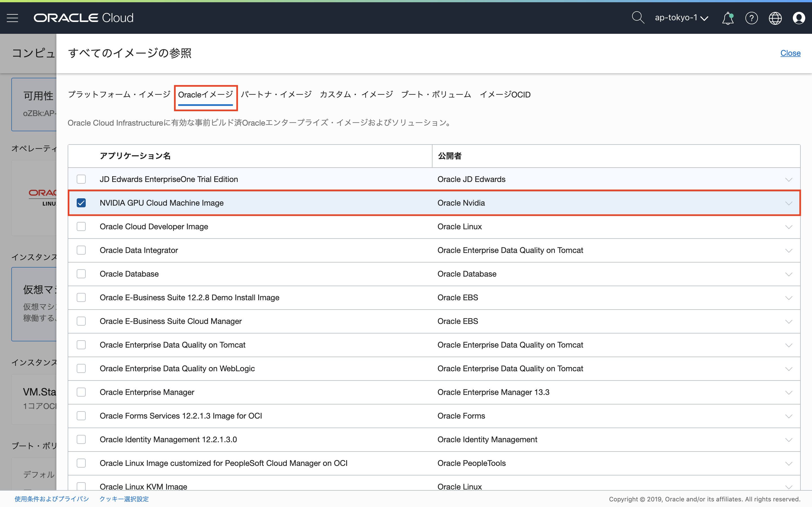812x507 pixels.
Task: Open the notifications bell icon
Action: [x=727, y=18]
